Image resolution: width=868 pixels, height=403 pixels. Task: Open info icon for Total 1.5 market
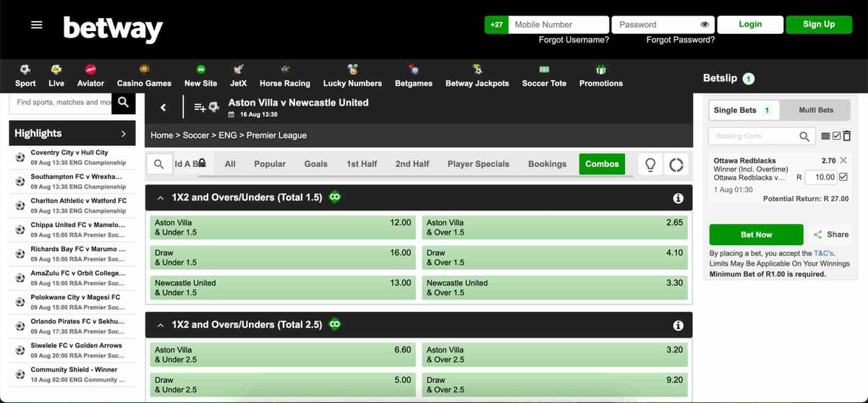[x=678, y=198]
